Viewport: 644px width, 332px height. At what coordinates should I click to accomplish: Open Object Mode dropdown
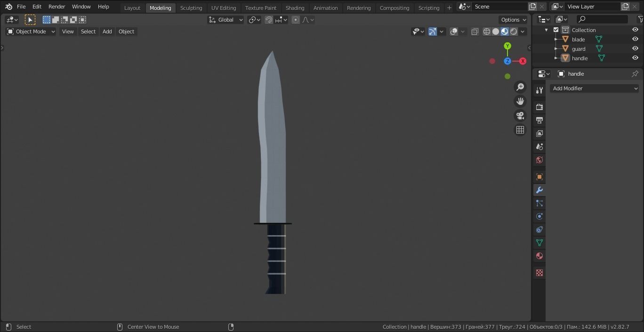point(31,32)
